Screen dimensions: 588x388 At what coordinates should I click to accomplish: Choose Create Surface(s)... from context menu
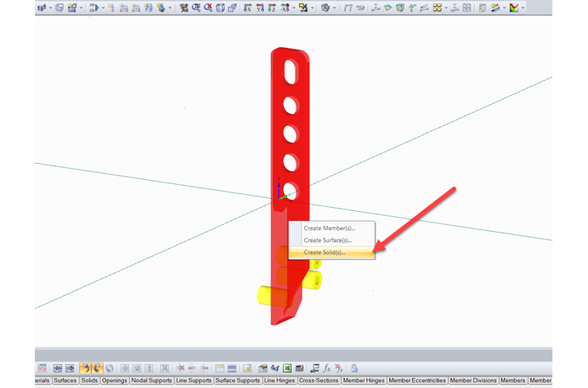click(x=331, y=240)
